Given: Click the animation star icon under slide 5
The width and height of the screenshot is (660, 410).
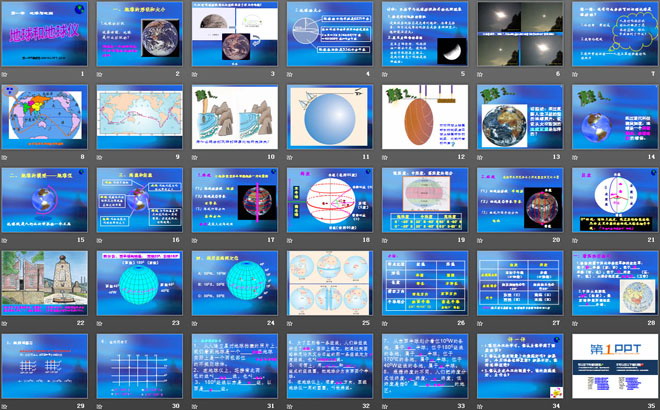Looking at the screenshot, I should tap(385, 75).
